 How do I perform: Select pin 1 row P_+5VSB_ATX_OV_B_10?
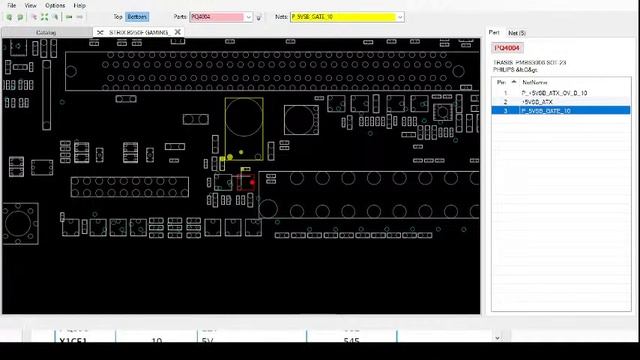561,93
